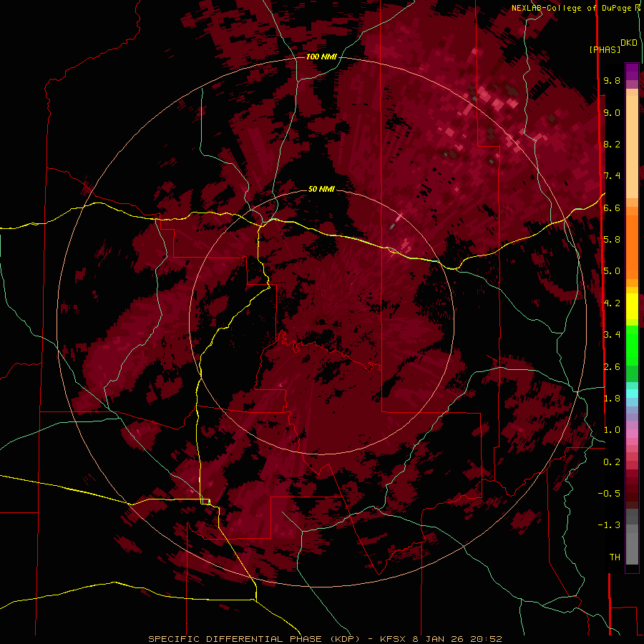This screenshot has width=644, height=644.
Task: Click legend value "3.4"
Action: coord(612,335)
